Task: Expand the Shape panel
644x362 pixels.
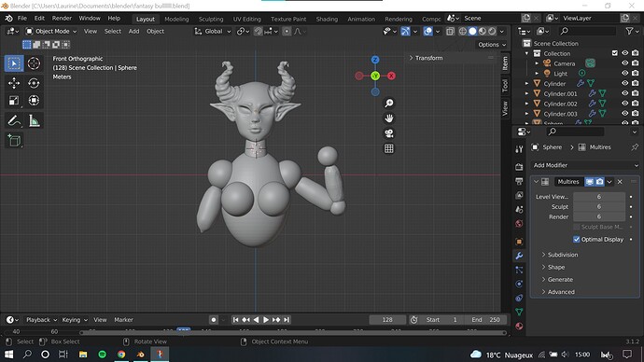Action: tap(553, 267)
